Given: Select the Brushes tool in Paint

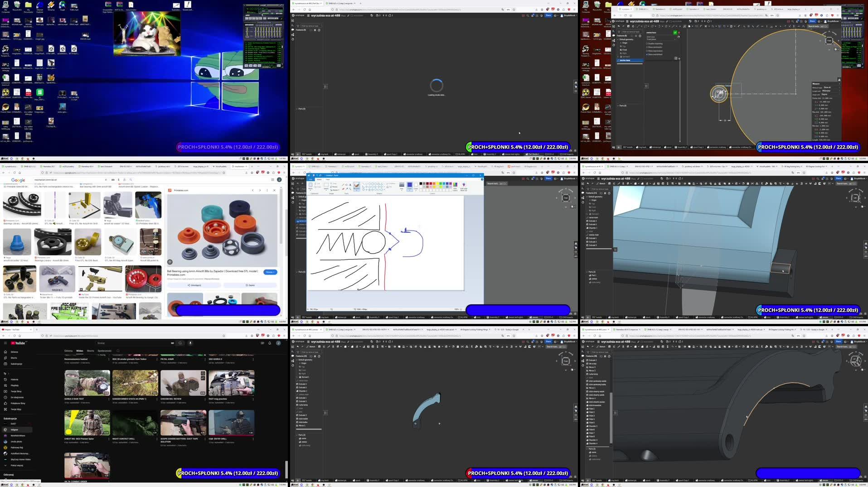Looking at the screenshot, I should coord(357,186).
